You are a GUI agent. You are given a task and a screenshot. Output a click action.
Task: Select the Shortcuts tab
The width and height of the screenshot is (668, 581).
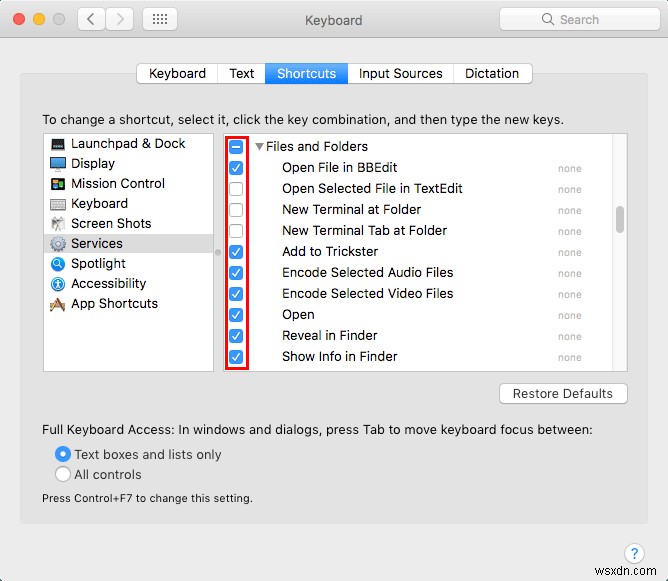pyautogui.click(x=306, y=73)
